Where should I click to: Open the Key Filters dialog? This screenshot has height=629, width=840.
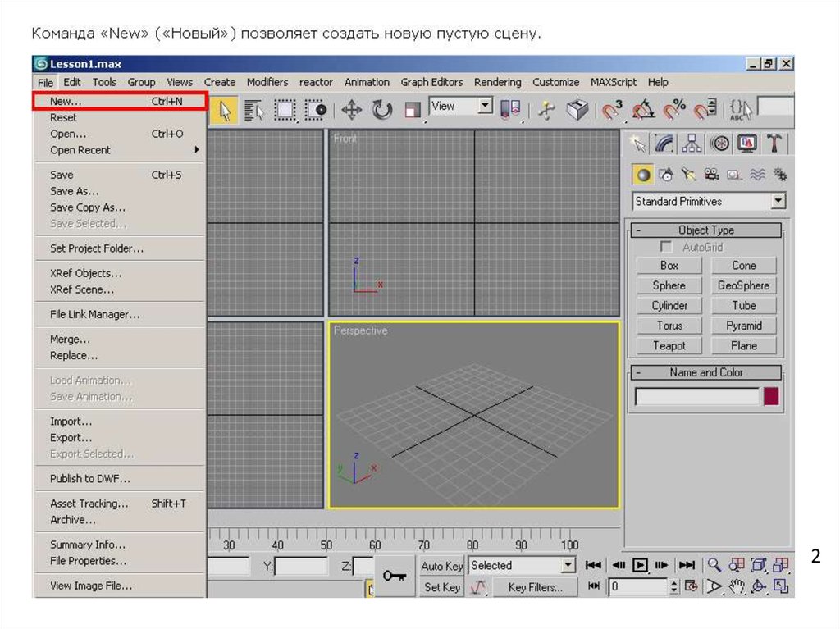535,587
